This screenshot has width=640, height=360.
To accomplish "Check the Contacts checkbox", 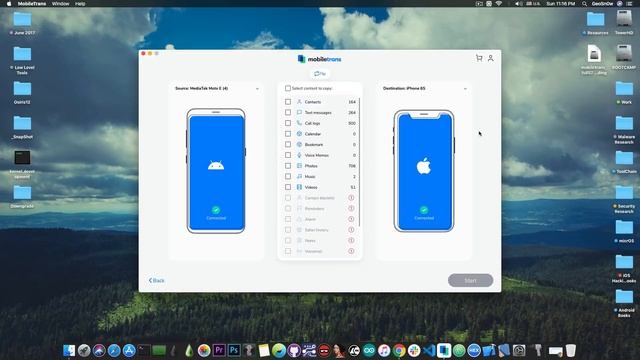I will (x=288, y=102).
